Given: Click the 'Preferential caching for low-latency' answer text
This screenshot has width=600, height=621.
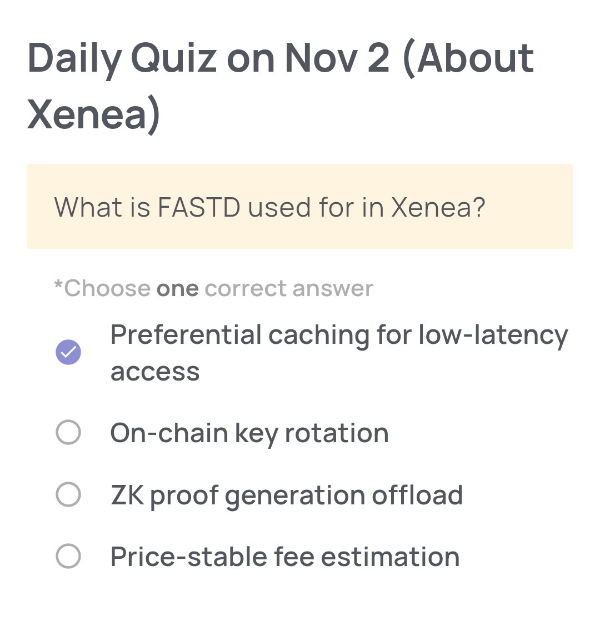Looking at the screenshot, I should [x=338, y=335].
